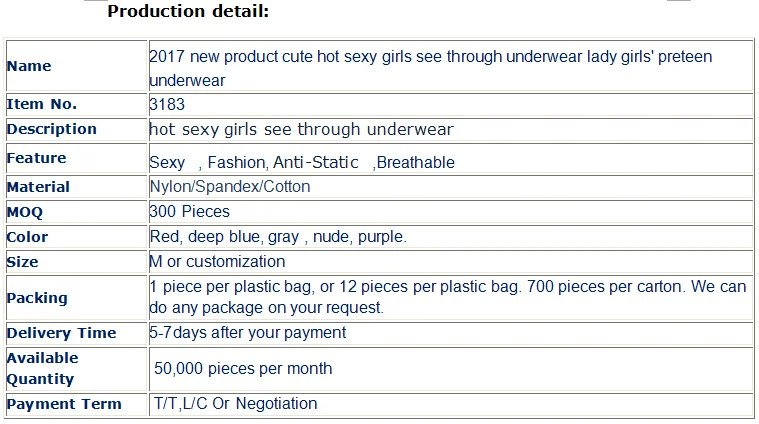
Task: Select the item number value 3183
Action: click(167, 104)
